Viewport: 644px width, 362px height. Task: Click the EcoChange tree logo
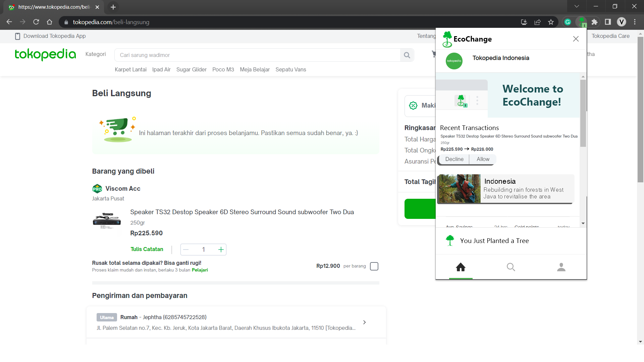coord(447,39)
